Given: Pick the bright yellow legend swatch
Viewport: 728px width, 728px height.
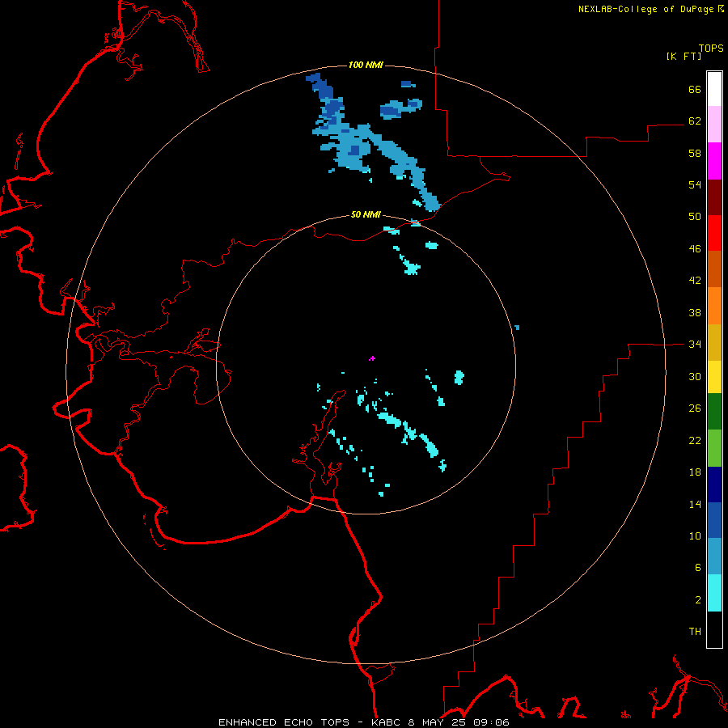Looking at the screenshot, I should [x=714, y=376].
